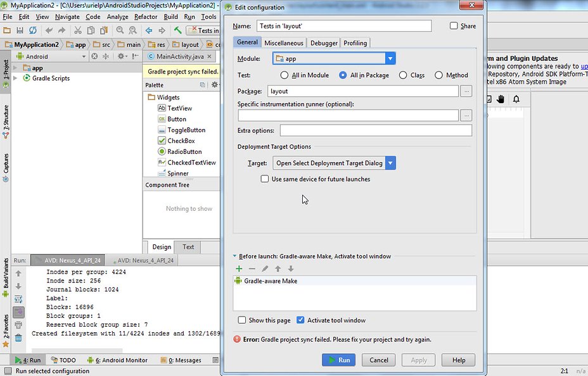Click the Run console print icon
Screen dimensions: 588x376
pos(18,325)
